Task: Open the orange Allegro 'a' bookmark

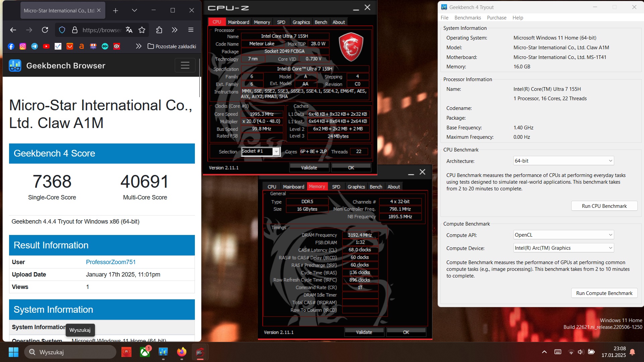Action: point(82,46)
